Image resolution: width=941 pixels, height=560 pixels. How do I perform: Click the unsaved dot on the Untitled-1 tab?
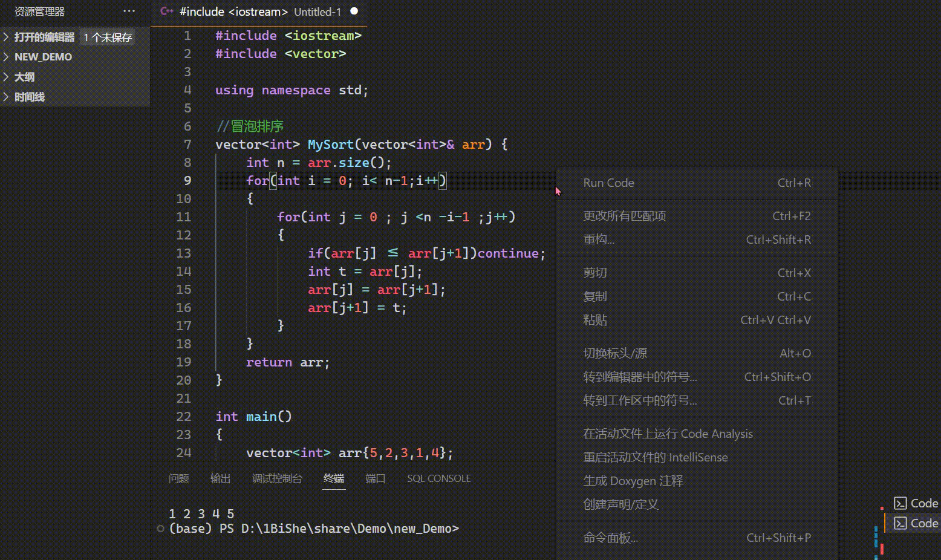pyautogui.click(x=354, y=11)
